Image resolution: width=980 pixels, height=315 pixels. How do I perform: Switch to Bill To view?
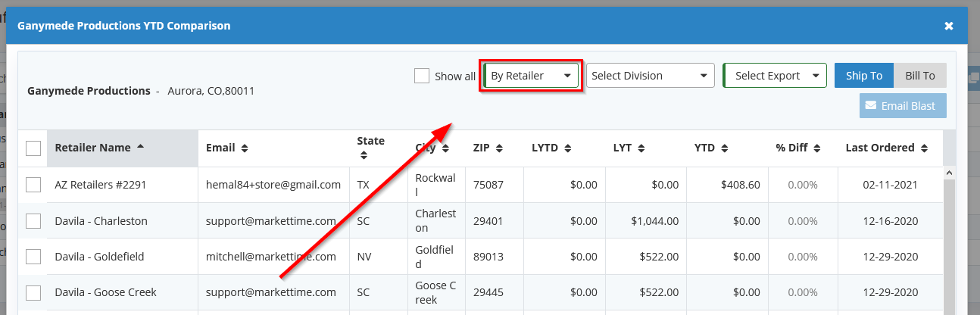pos(920,76)
